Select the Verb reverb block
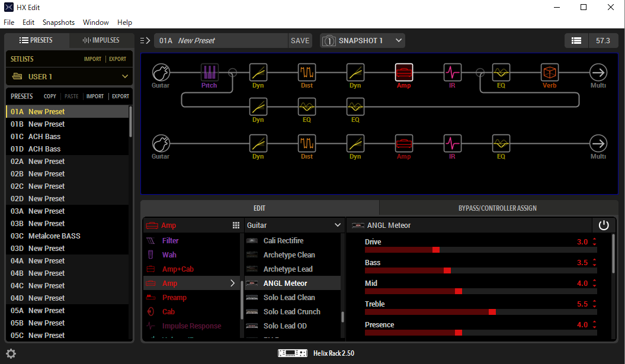This screenshot has width=625, height=364. click(x=550, y=72)
